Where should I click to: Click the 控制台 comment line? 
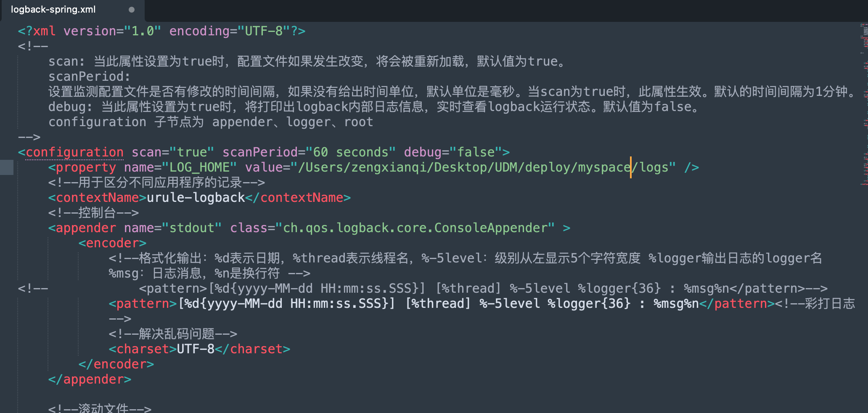click(93, 213)
